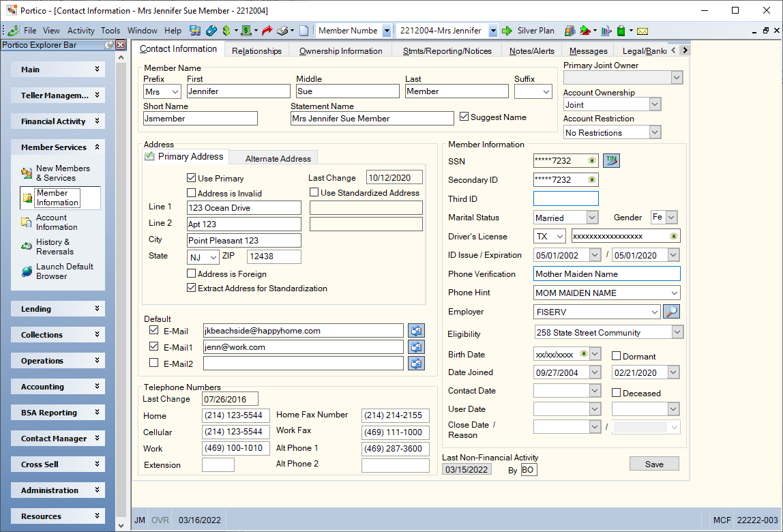Click the TIN icon next to SSN

click(x=611, y=160)
